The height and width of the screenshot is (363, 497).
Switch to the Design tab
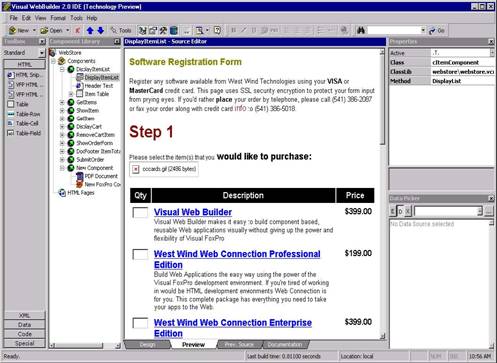[x=147, y=345]
